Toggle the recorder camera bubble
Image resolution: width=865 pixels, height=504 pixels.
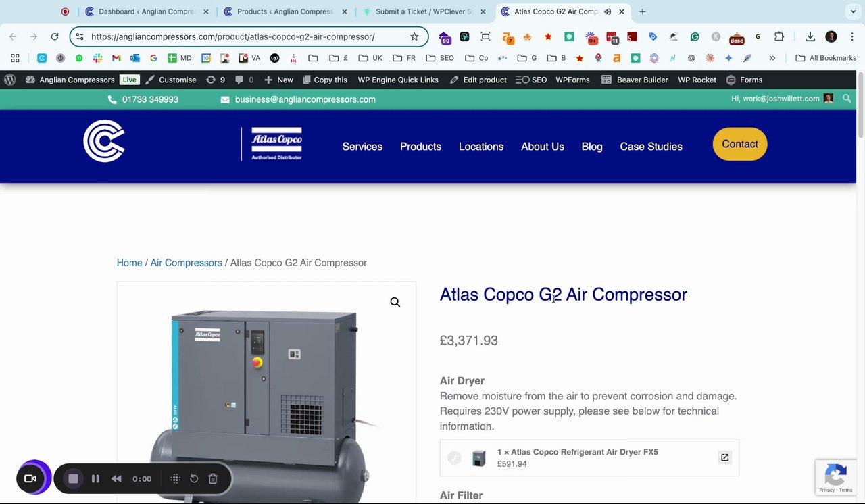(30, 478)
